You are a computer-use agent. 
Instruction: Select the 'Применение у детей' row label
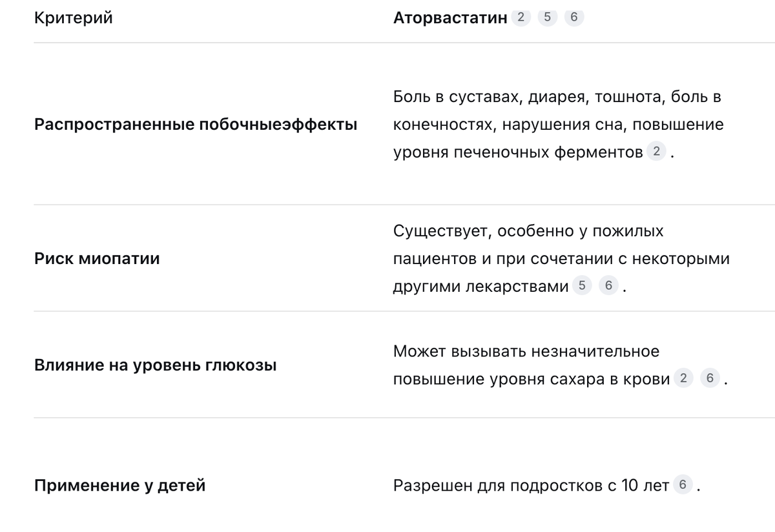119,485
